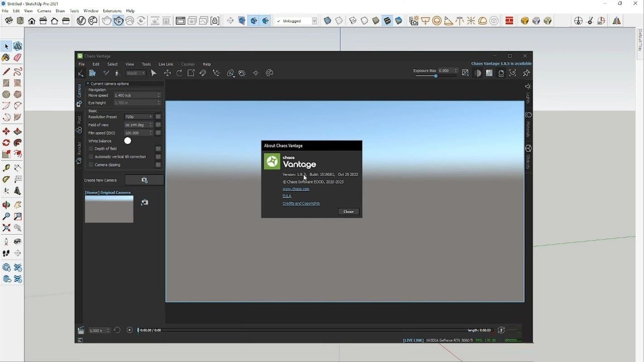Select the SketchUp Orbit tool
Screen dimensions: 644x362
pos(6,205)
